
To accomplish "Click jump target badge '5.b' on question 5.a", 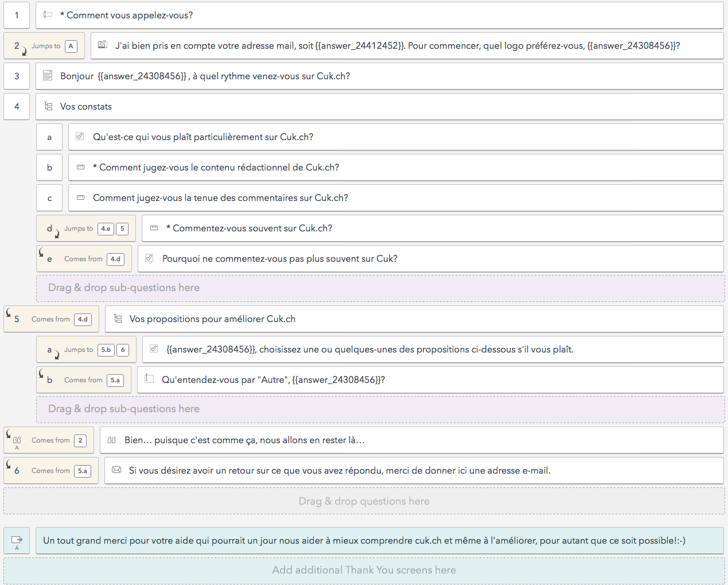I will click(x=106, y=350).
